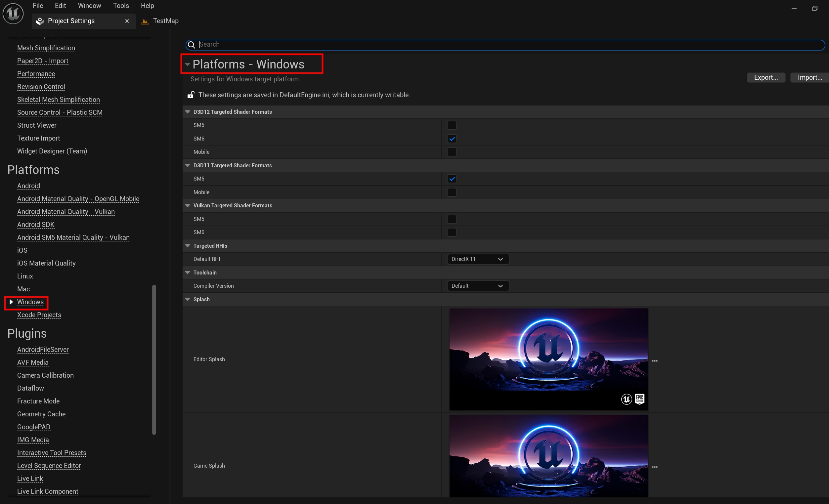Click the search magnifier icon

[191, 45]
